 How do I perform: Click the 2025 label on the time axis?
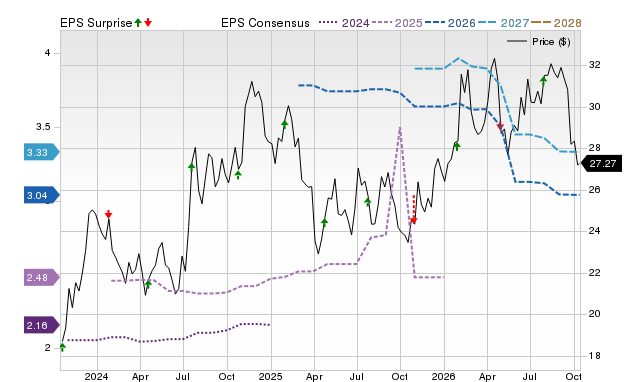click(x=270, y=376)
